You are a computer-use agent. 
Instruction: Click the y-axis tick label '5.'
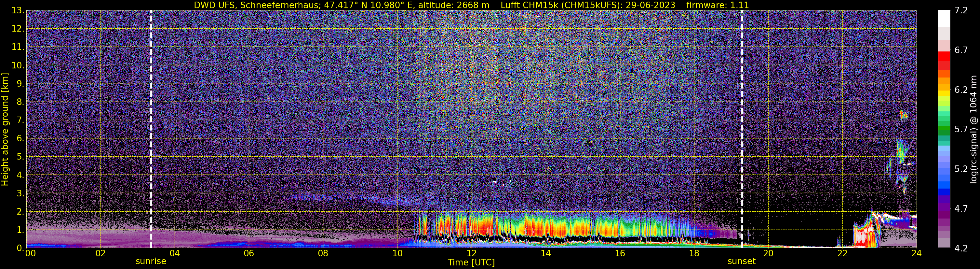coord(20,157)
